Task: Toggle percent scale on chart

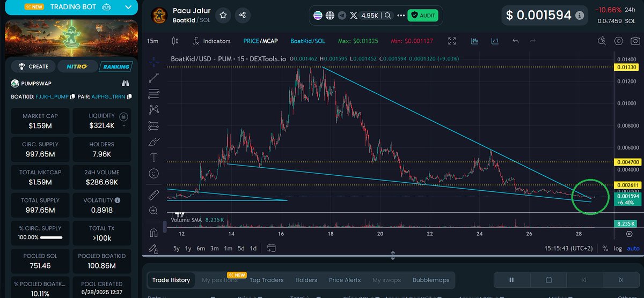Action: point(605,248)
